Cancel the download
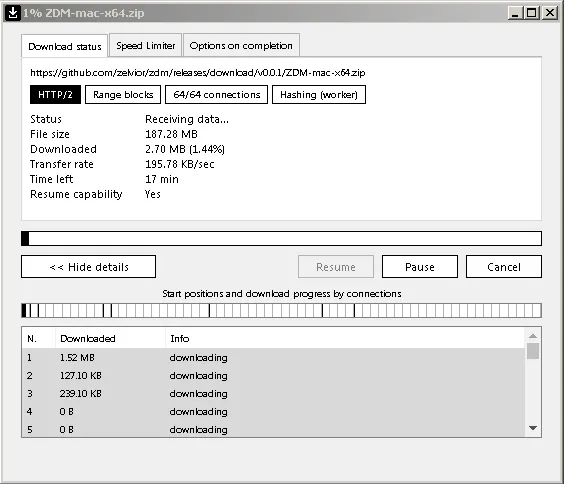Viewport: 564px width, 484px height. 504,267
